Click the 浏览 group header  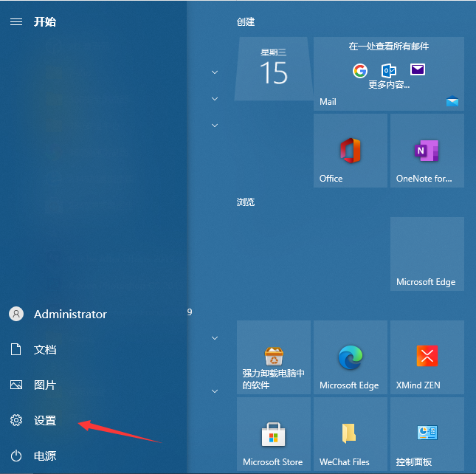[246, 202]
